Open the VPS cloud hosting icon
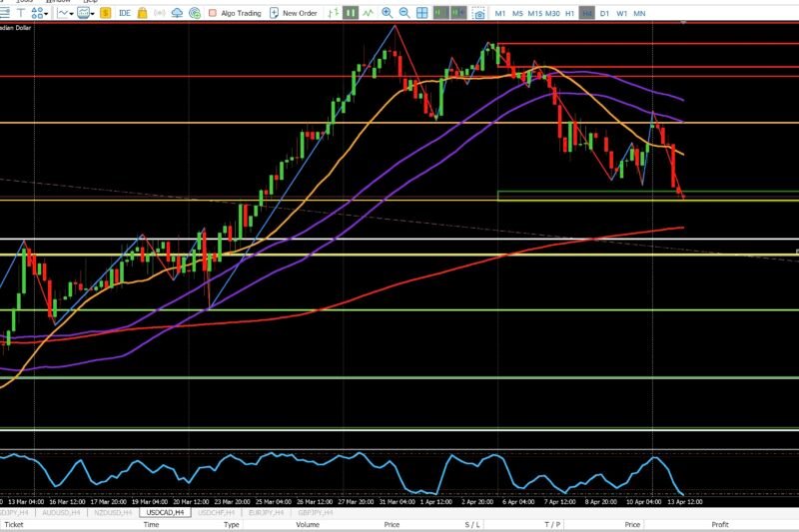The image size is (799, 532). (x=177, y=13)
